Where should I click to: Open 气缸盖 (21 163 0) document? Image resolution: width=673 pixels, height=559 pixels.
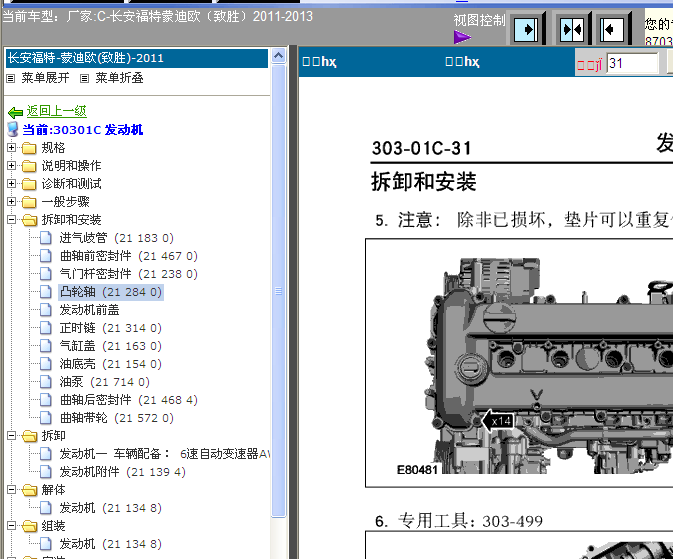pyautogui.click(x=110, y=346)
